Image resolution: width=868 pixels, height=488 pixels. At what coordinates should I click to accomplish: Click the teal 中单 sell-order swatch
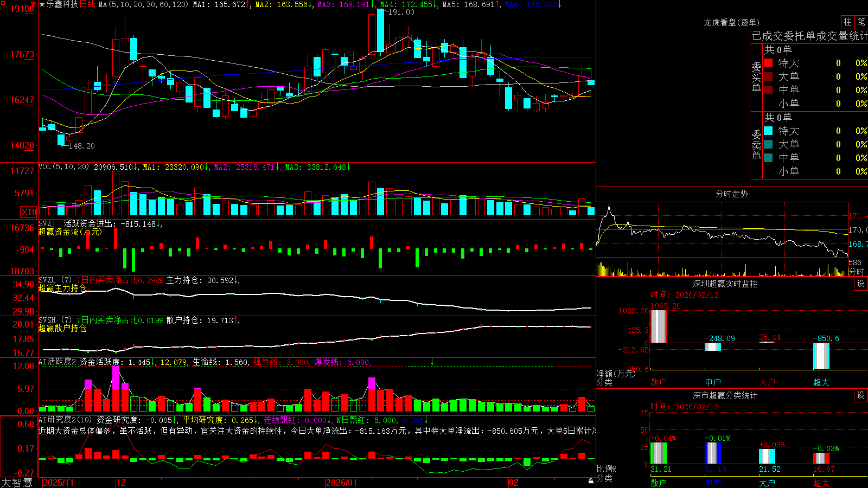768,158
